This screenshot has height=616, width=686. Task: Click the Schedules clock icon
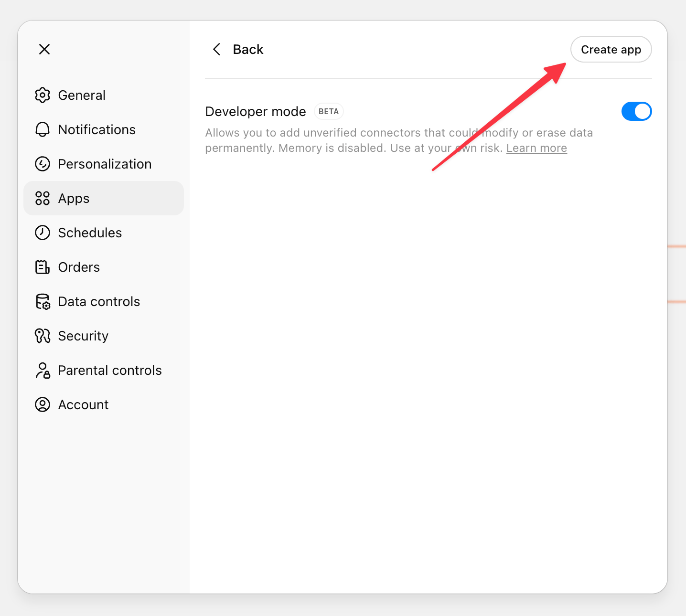43,233
